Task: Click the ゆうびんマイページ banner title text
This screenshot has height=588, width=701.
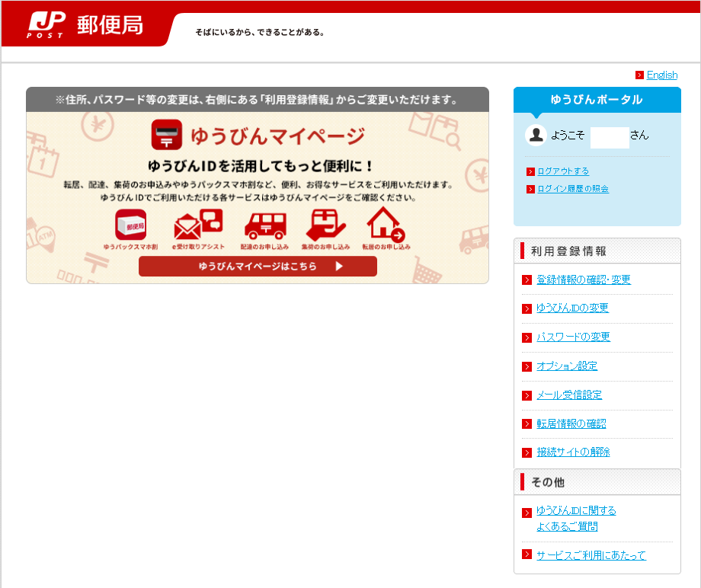Action: click(x=277, y=136)
